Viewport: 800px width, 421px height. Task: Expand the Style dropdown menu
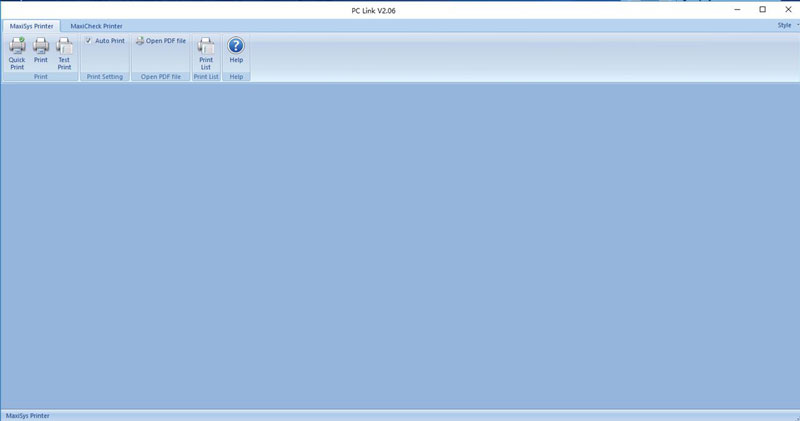click(787, 25)
